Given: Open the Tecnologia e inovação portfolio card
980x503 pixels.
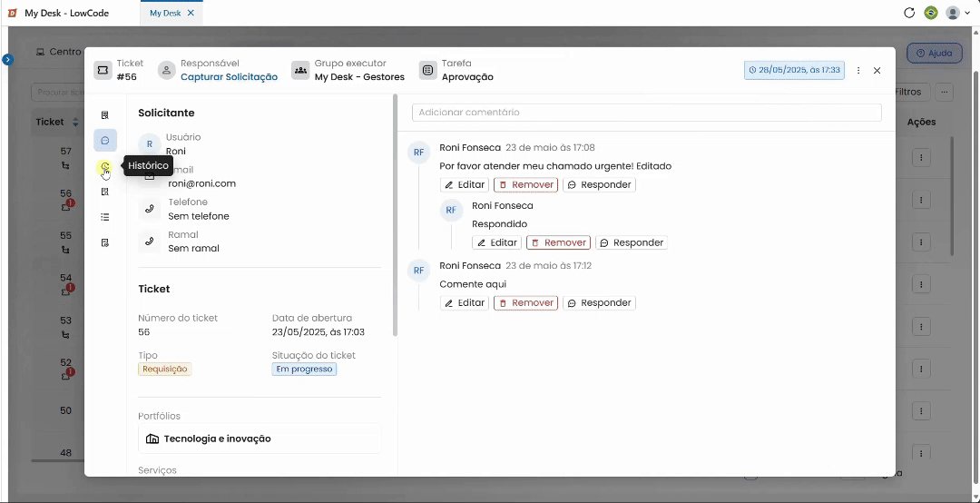Looking at the screenshot, I should (260, 439).
